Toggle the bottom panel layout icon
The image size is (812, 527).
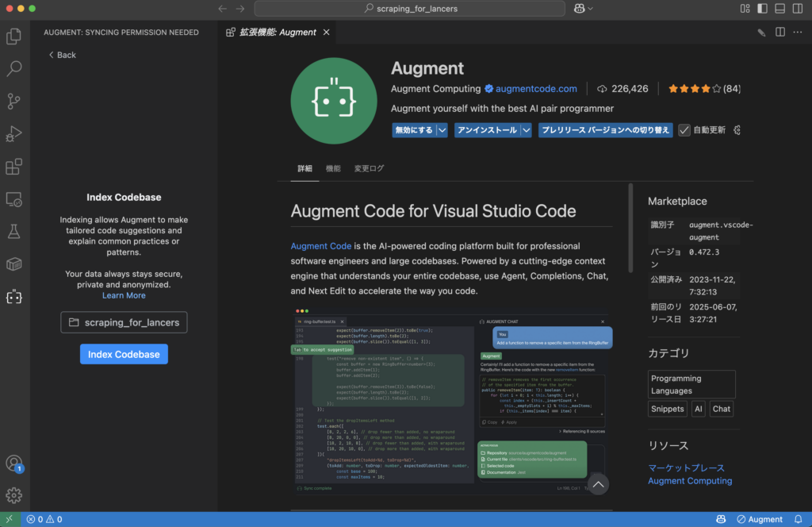779,9
